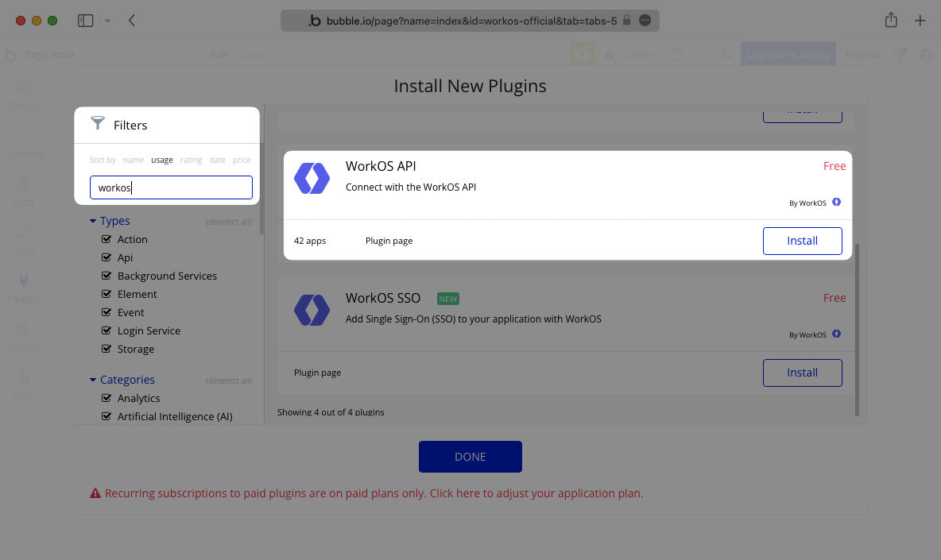Screen dimensions: 941x560
Task: Uncheck the Api type filter
Action: [106, 257]
